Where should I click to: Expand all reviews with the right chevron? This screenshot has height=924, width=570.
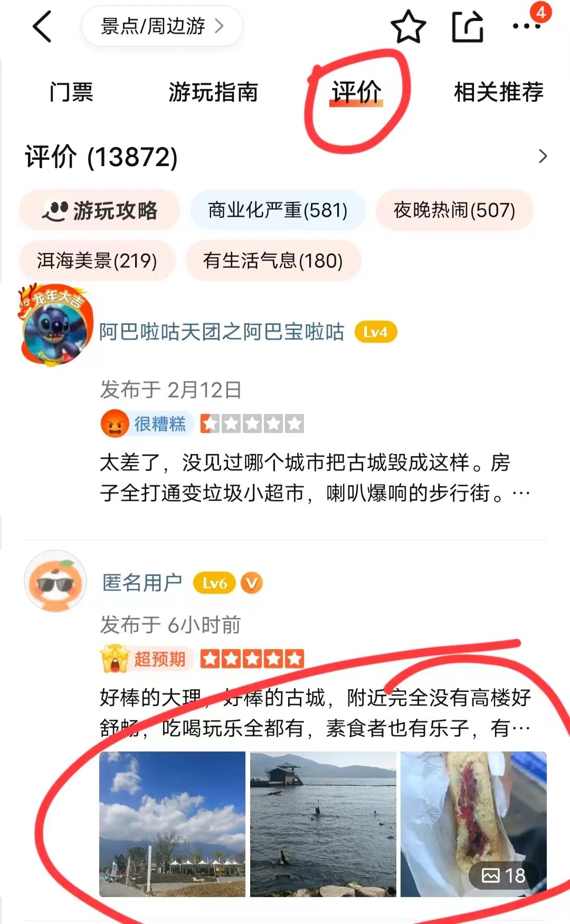pos(543,157)
